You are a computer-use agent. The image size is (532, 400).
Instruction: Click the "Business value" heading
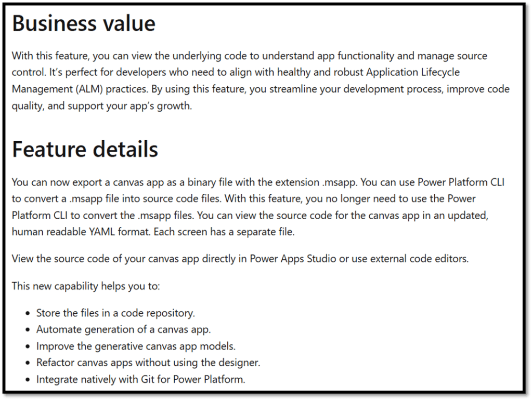coord(83,24)
